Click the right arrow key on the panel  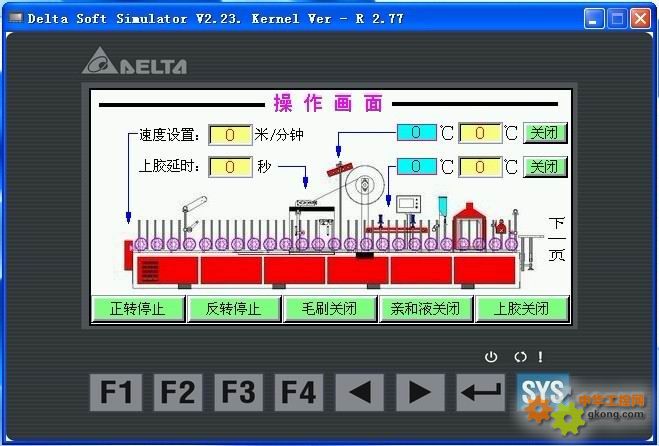(420, 392)
